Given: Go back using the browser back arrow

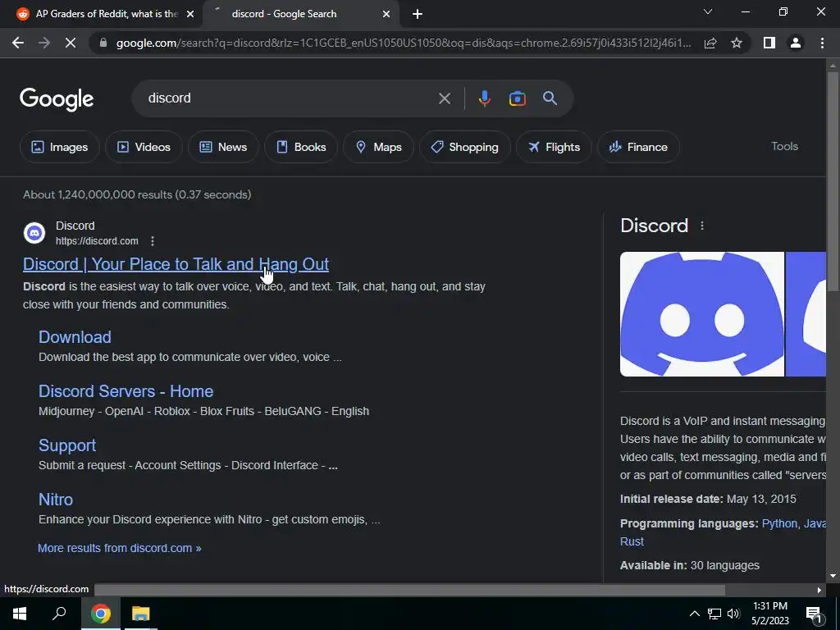Looking at the screenshot, I should coord(18,43).
